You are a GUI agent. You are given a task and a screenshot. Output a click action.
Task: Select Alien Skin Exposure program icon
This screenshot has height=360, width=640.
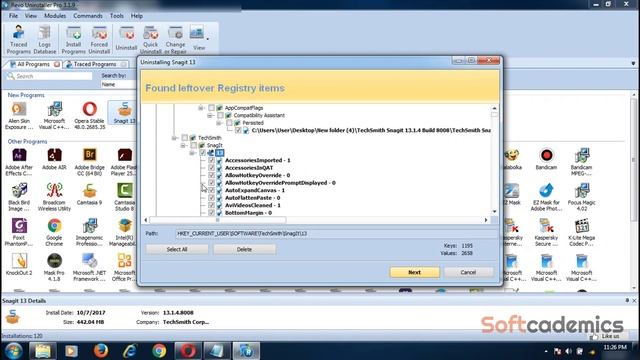tap(19, 116)
